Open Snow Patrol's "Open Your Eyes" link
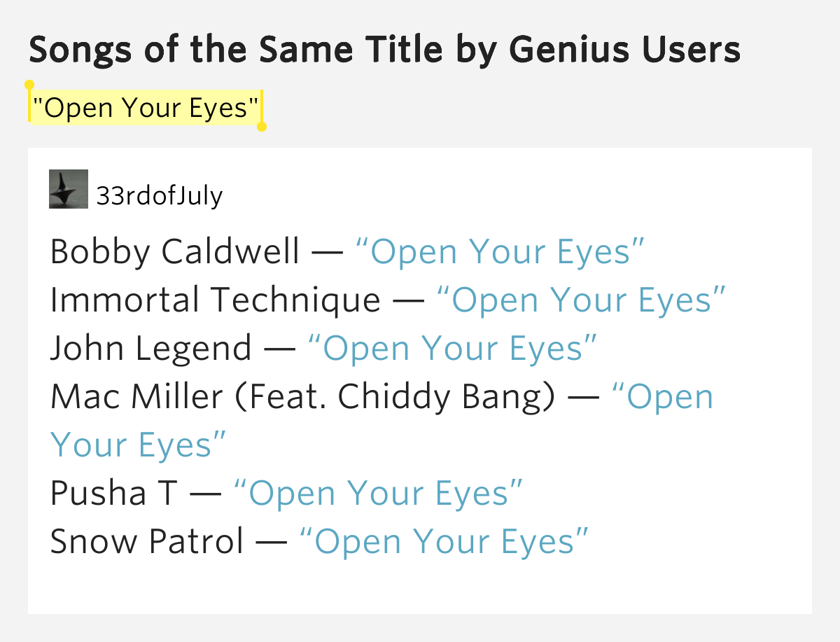This screenshot has width=840, height=642. point(444,541)
